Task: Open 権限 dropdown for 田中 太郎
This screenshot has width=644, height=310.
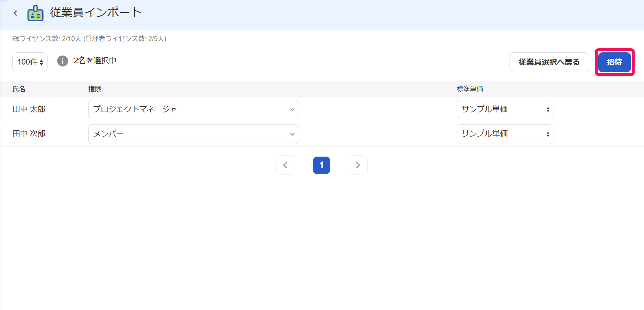Action: pos(193,110)
